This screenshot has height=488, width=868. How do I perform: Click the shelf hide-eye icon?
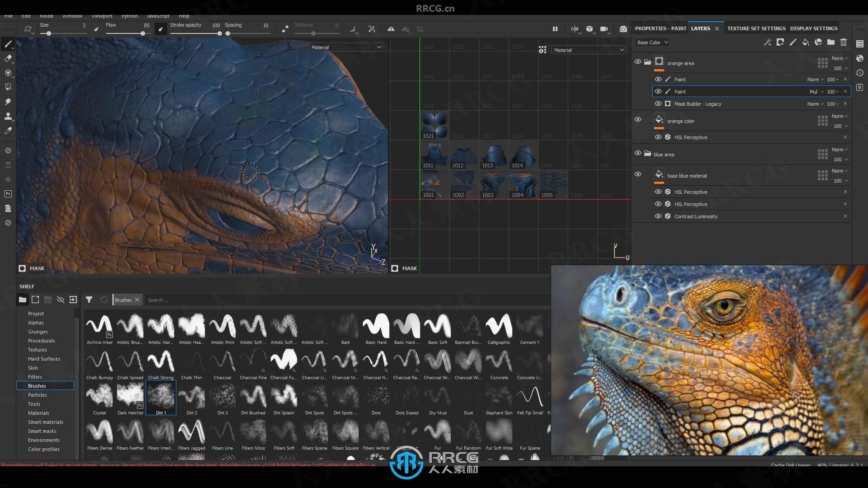pyautogui.click(x=61, y=300)
